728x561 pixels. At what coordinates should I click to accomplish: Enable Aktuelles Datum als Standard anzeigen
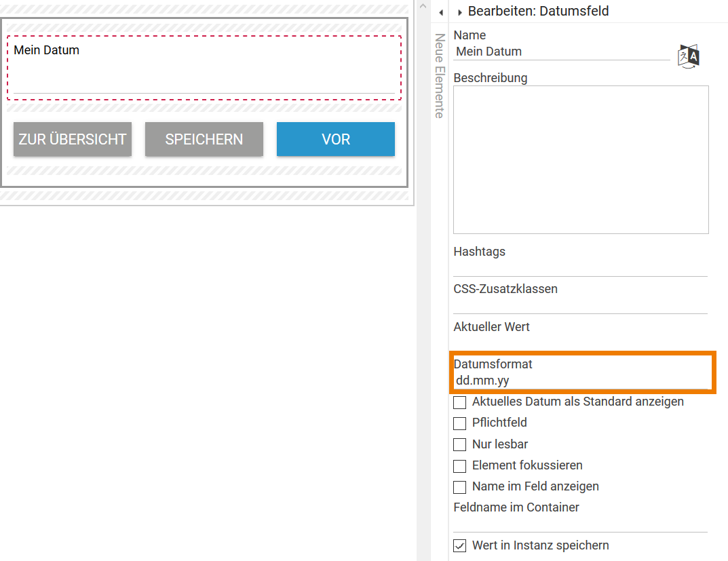tap(460, 402)
